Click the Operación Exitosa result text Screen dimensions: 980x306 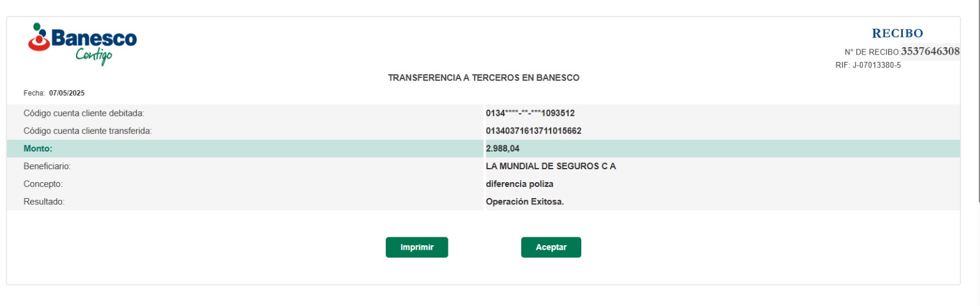pos(524,202)
